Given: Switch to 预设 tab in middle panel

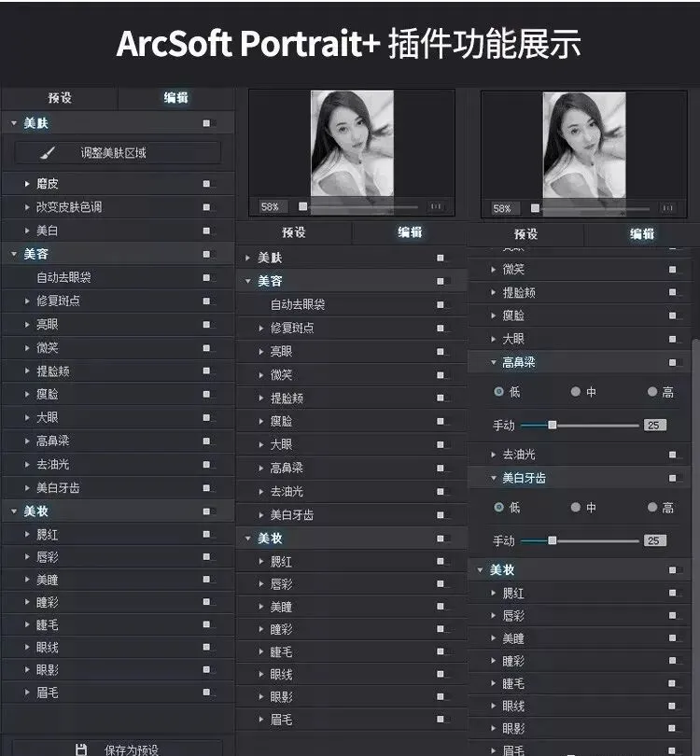Looking at the screenshot, I should (x=294, y=232).
